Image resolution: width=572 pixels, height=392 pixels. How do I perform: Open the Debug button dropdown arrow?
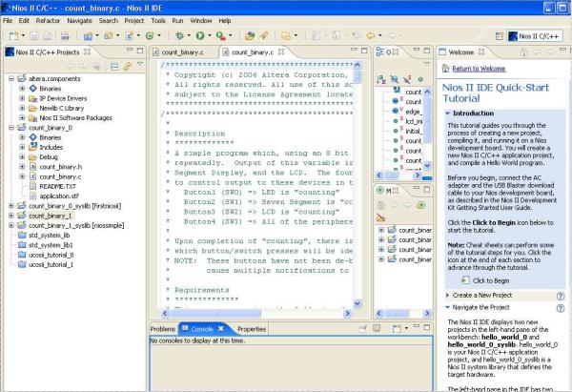click(189, 35)
